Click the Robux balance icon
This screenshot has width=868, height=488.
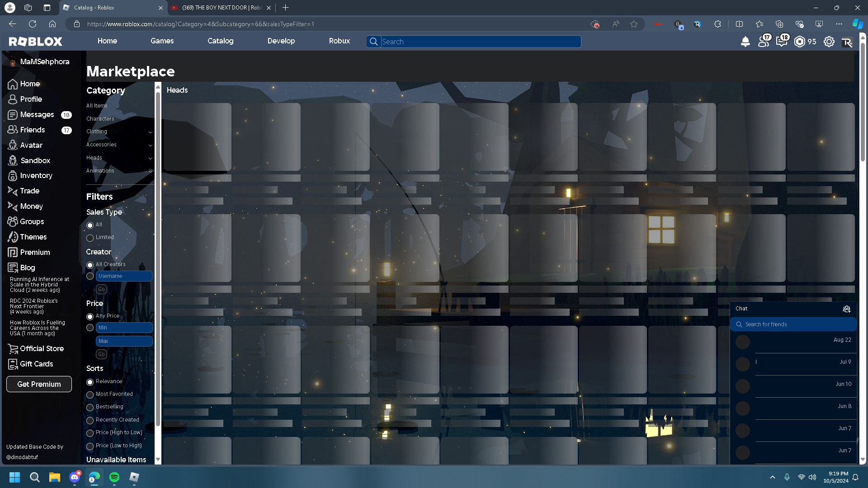(x=799, y=42)
